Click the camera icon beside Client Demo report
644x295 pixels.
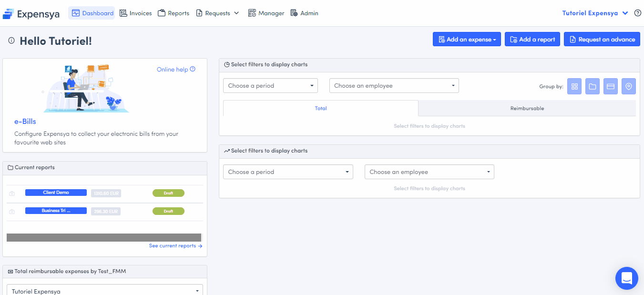12,193
